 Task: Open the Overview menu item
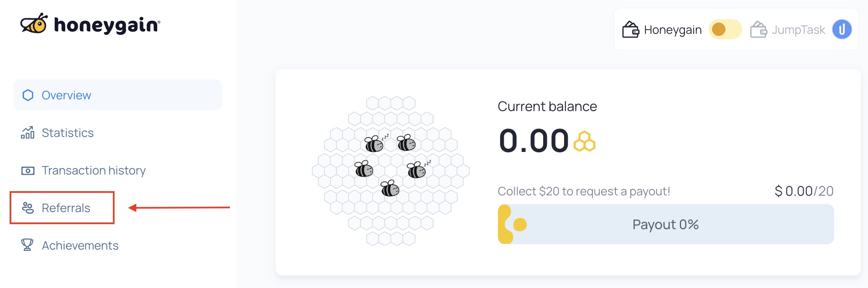coord(117,95)
